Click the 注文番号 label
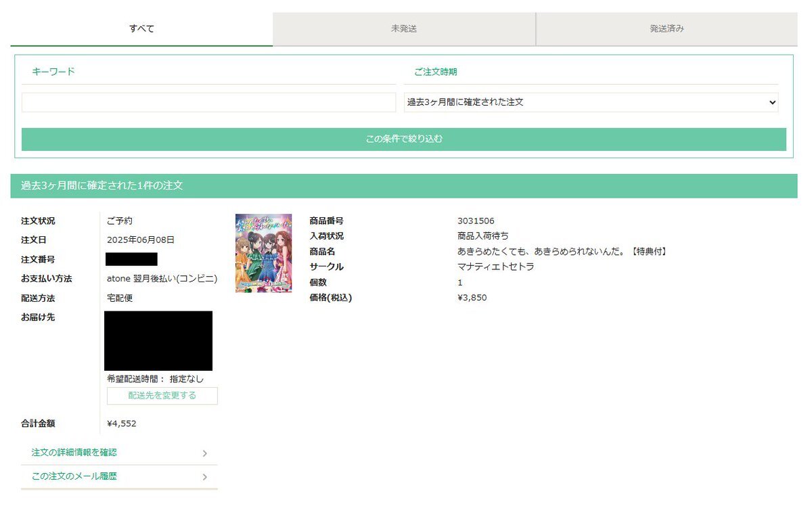The width and height of the screenshot is (812, 519). [38, 260]
